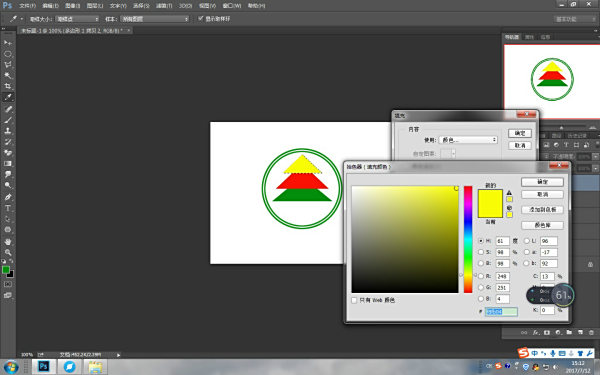The width and height of the screenshot is (600, 375).
Task: Click the layer style fx icon
Action: pyautogui.click(x=536, y=333)
